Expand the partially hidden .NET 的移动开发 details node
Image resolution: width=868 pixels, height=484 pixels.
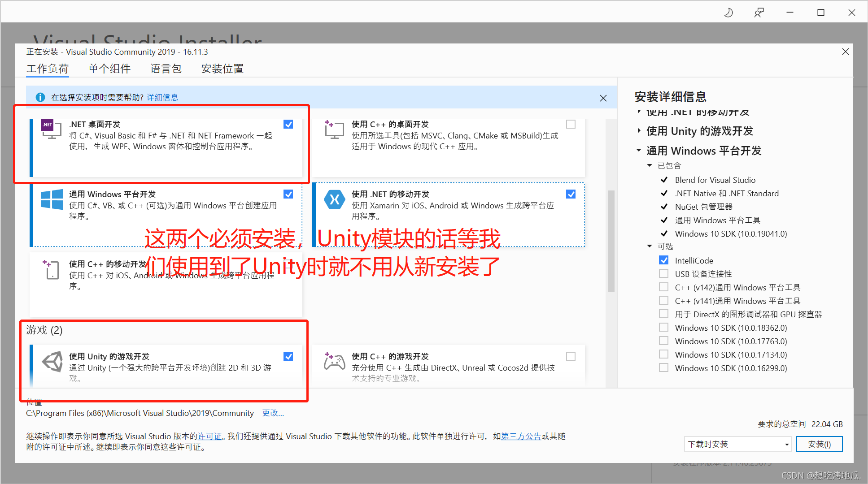[x=639, y=112]
